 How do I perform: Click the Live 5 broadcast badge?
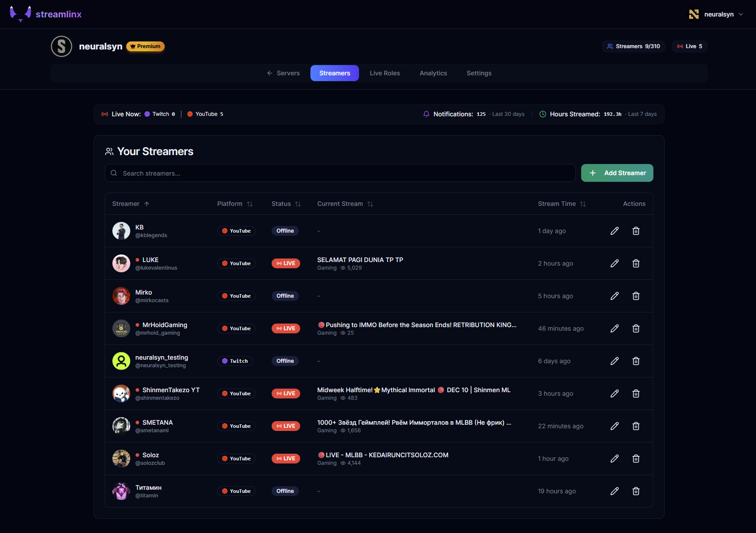pyautogui.click(x=689, y=46)
